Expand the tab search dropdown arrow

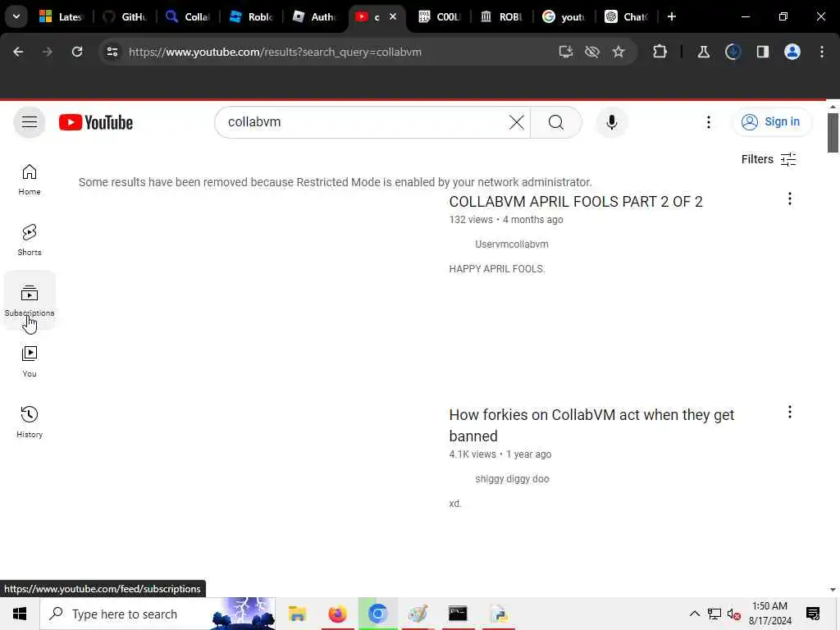point(16,16)
